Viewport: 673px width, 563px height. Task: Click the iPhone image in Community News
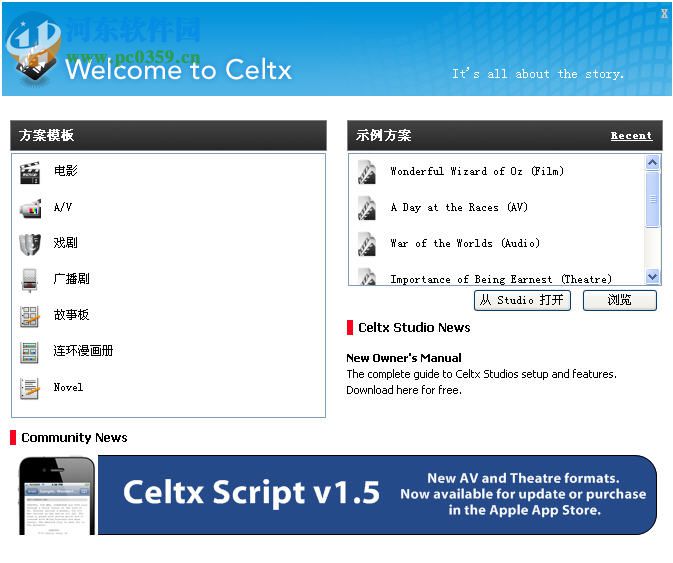(x=57, y=496)
